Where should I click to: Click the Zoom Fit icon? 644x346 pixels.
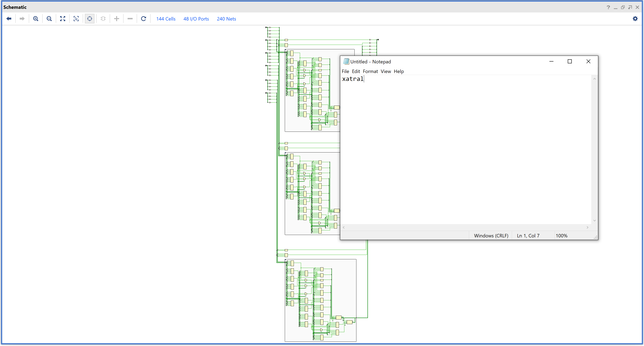coord(63,19)
